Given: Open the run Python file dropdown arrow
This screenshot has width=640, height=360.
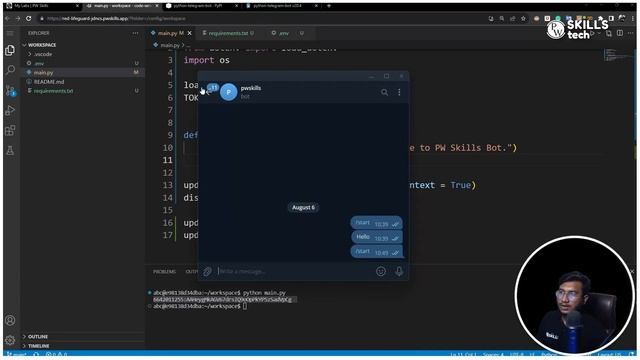Looking at the screenshot, I should (598, 33).
